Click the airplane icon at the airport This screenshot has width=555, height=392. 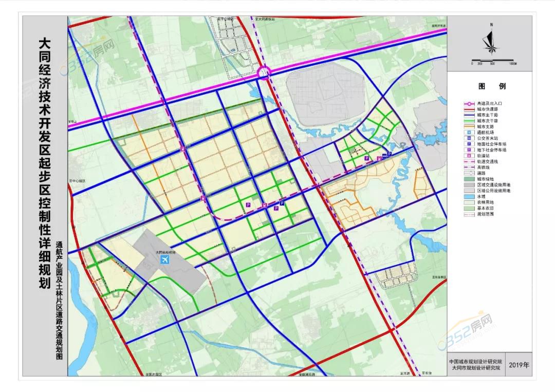tap(165, 260)
